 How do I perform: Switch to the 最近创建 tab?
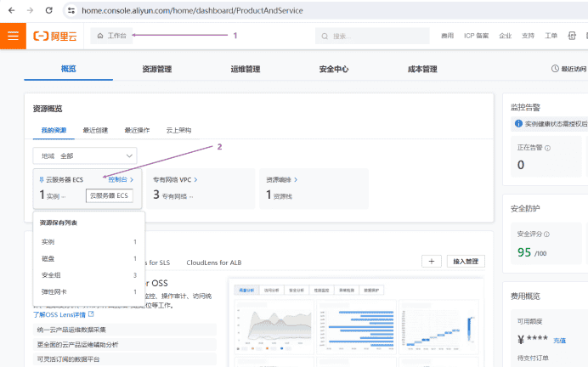95,130
